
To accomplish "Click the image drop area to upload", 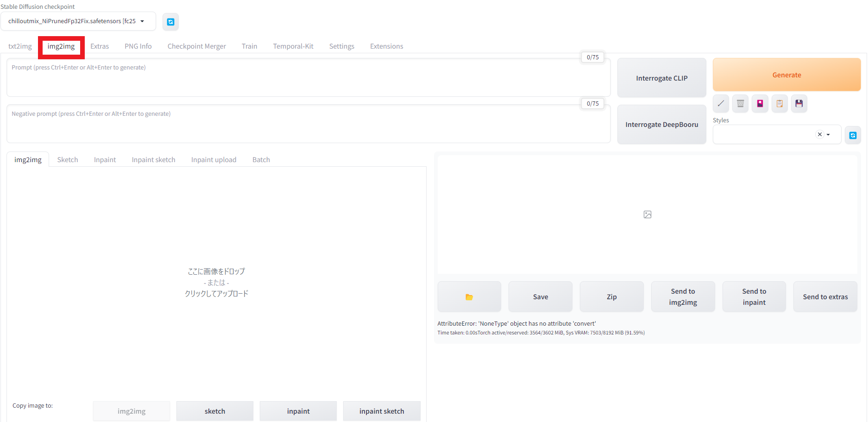I will click(x=216, y=282).
